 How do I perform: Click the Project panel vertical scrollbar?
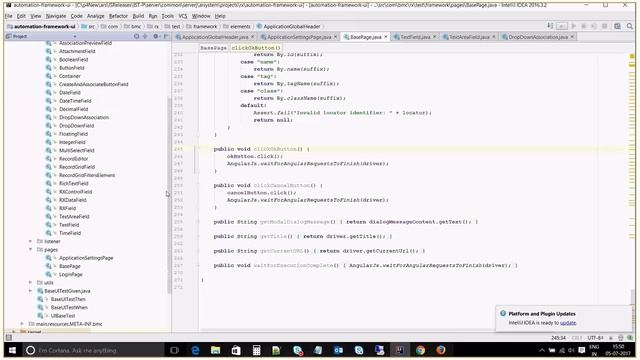tap(169, 195)
